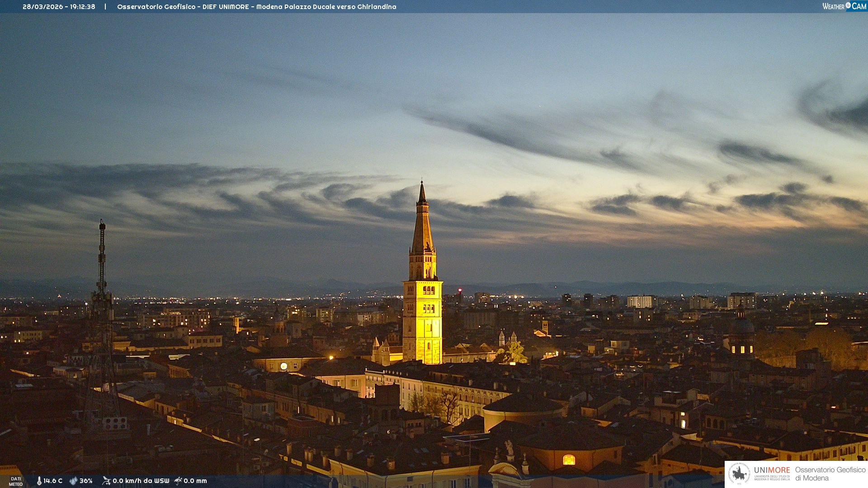Click the 36% humidity value
This screenshot has height=488, width=868.
(x=86, y=481)
